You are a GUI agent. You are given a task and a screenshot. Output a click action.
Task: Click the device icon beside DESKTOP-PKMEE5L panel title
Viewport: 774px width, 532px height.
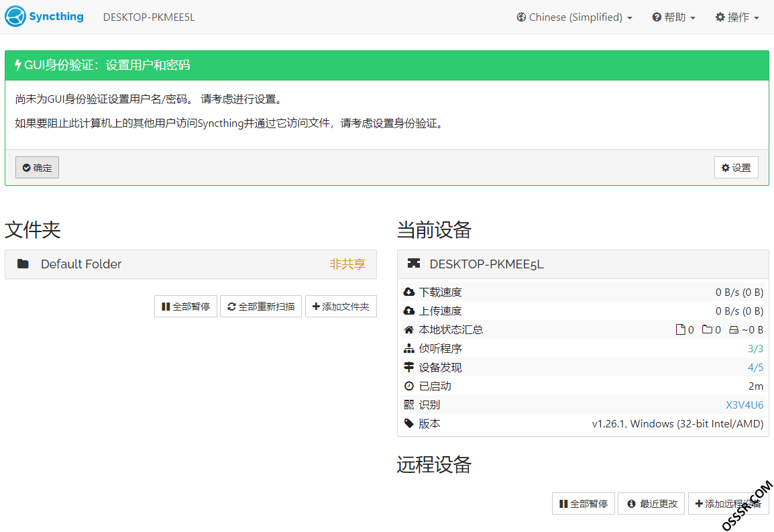(x=414, y=263)
